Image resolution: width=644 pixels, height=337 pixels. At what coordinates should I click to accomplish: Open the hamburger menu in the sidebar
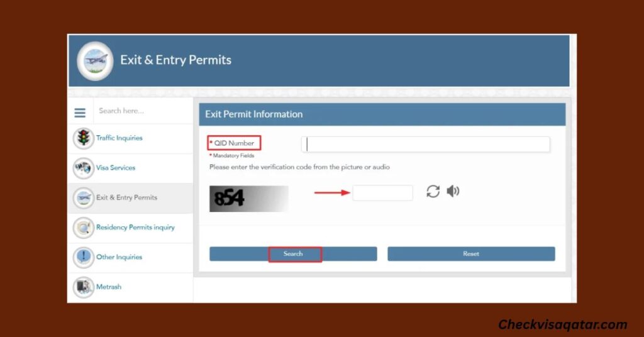click(80, 113)
